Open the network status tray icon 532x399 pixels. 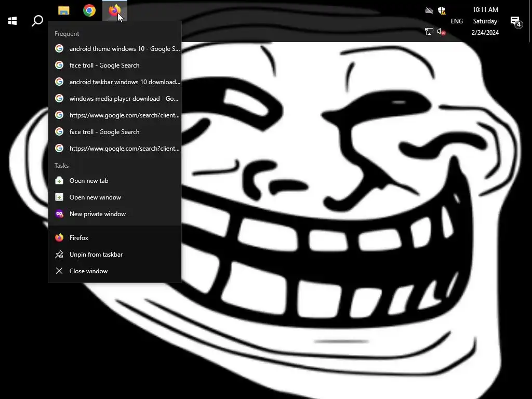429,32
